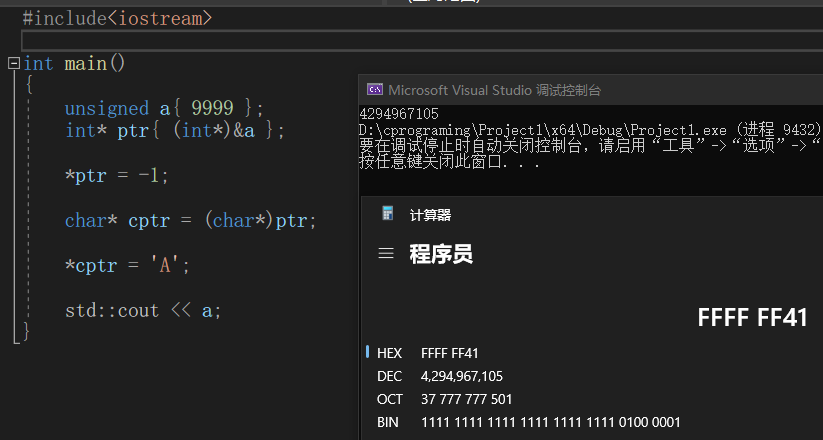Viewport: 823px width, 440px height.
Task: Click the Microsoft Visual Studio 调试控制台 title bar
Action: 590,90
